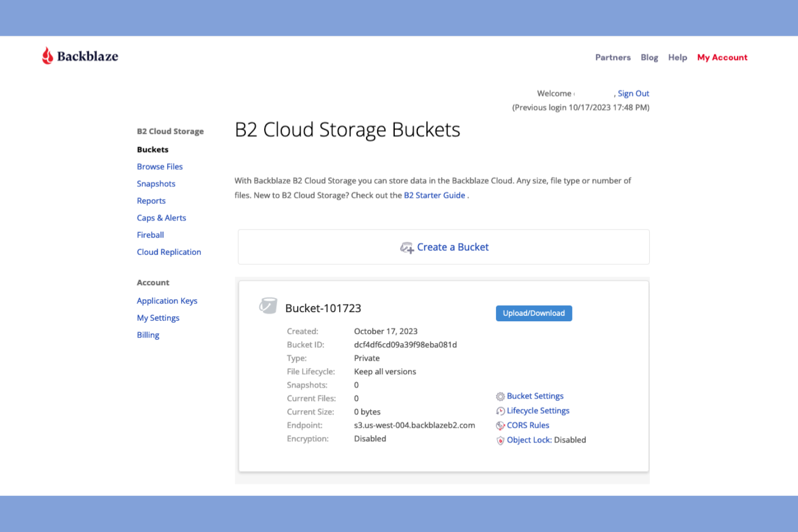Click the bucket icon beside Bucket-101723

click(x=268, y=305)
